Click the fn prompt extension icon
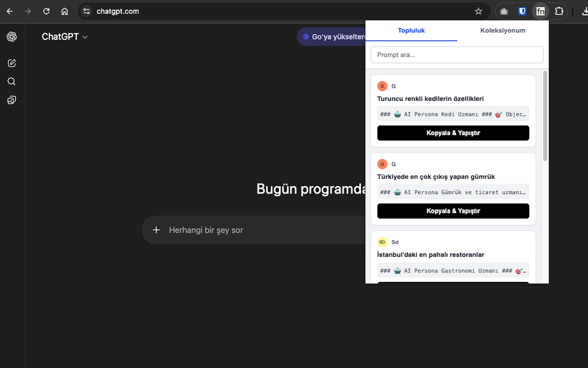588x368 pixels. point(540,11)
